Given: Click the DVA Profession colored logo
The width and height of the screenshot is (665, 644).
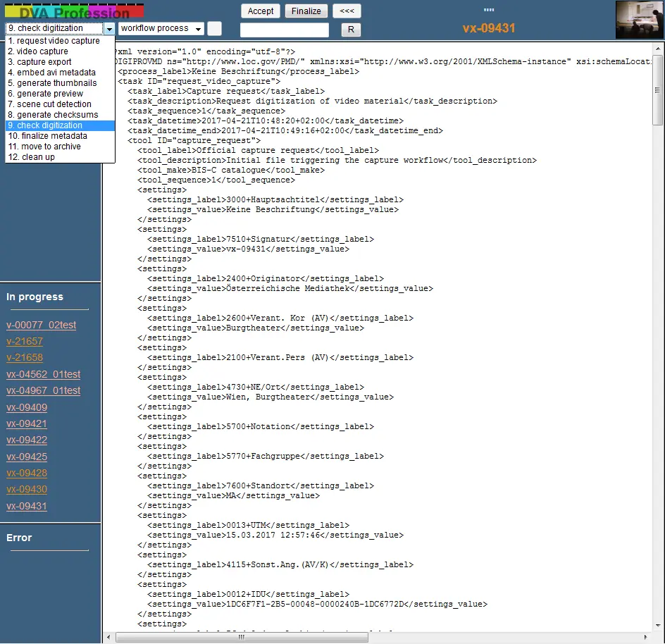Looking at the screenshot, I should pos(75,11).
